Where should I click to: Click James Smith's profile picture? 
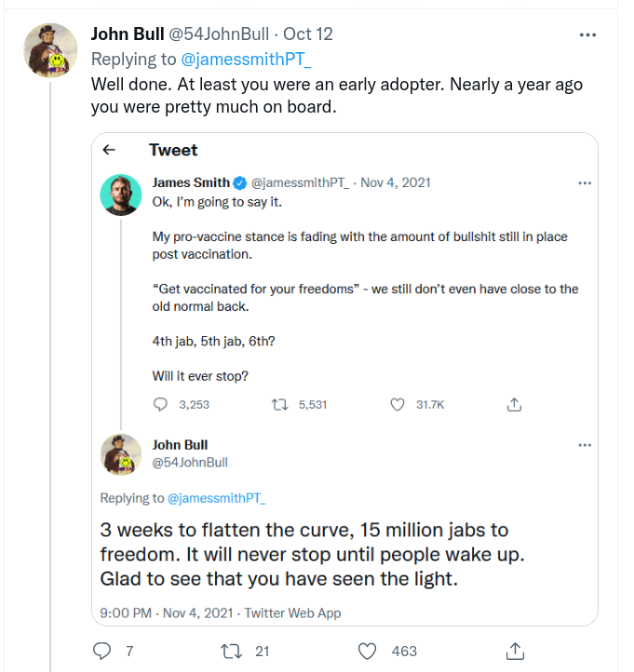121,195
